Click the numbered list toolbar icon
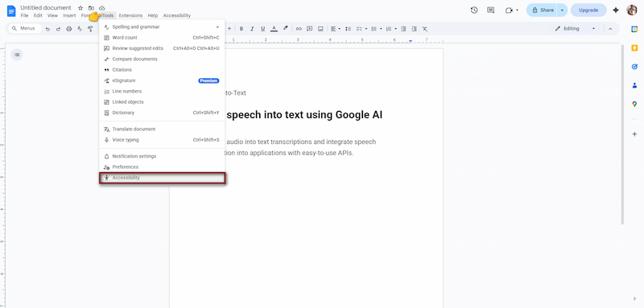The image size is (644, 308). pyautogui.click(x=389, y=29)
